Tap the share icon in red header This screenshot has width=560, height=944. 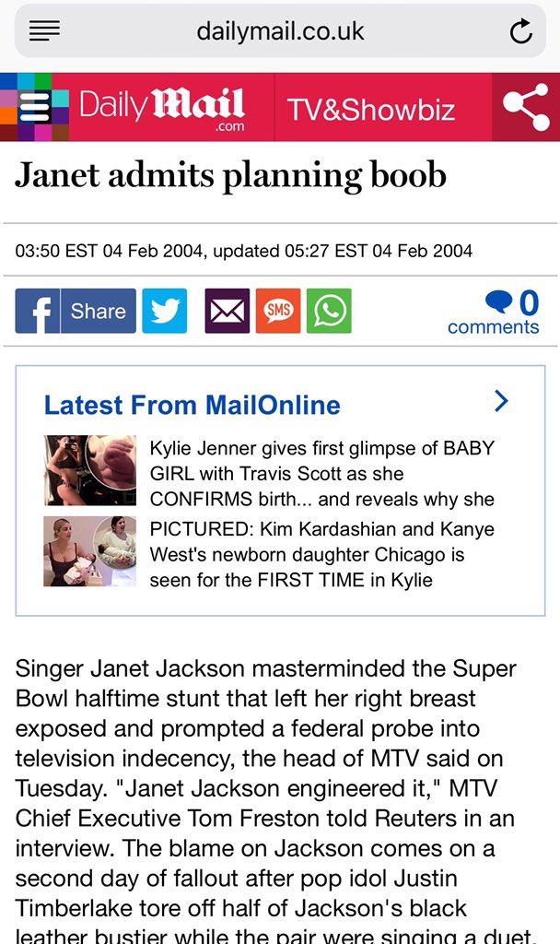[x=526, y=107]
